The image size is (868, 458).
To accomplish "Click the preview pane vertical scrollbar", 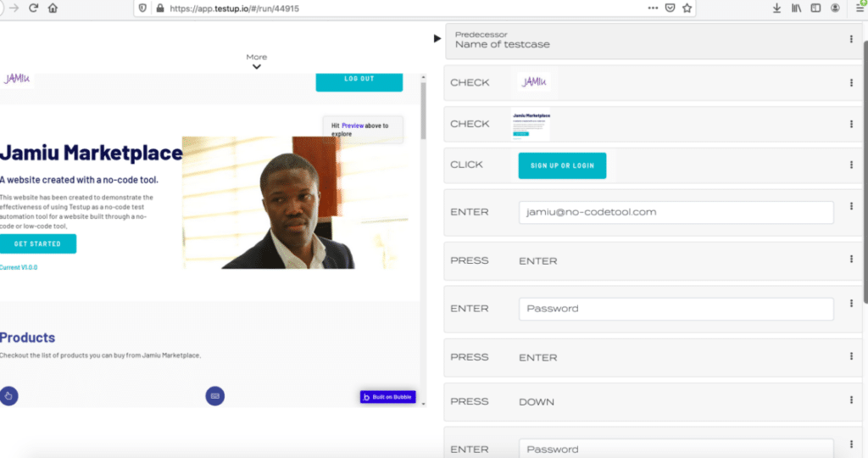I will point(423,111).
